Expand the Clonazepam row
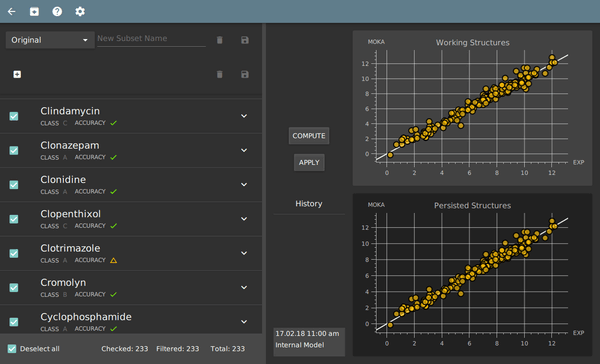Screen dimensions: 600x364 pos(244,150)
